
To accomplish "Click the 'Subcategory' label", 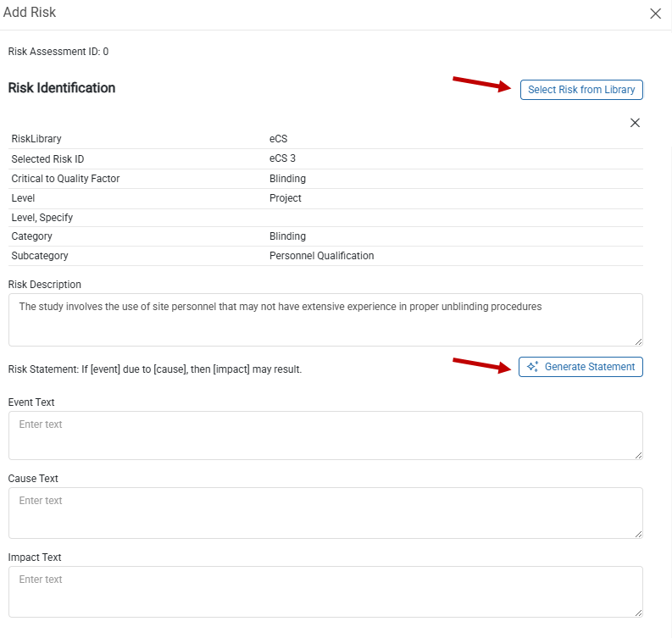I will click(x=40, y=256).
